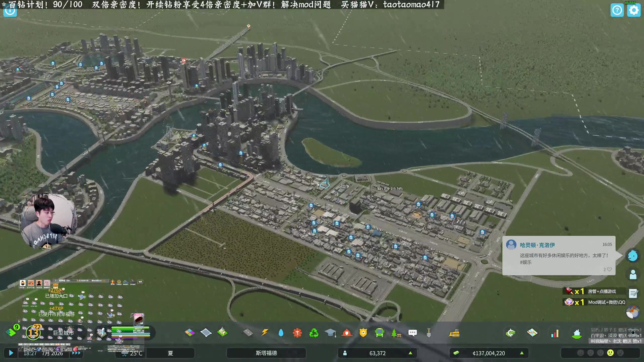The image size is (644, 362).
Task: Click the info views icon top-left
Action: coord(10,11)
